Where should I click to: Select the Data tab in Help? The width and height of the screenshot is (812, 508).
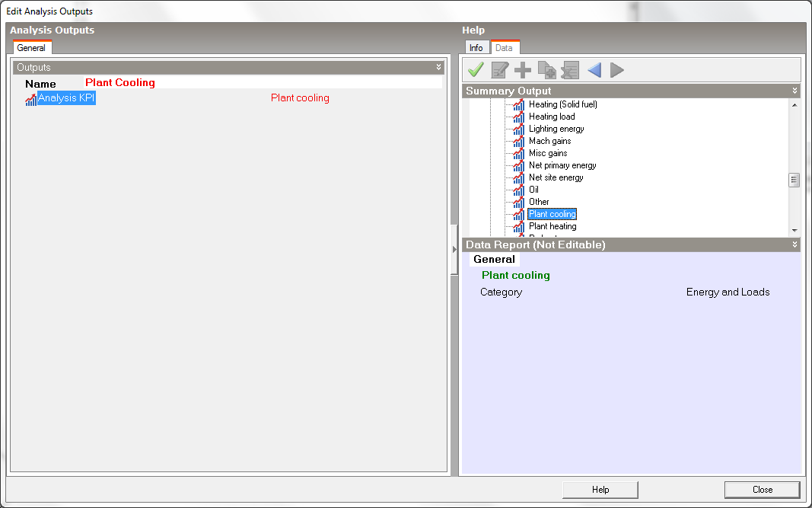(504, 48)
